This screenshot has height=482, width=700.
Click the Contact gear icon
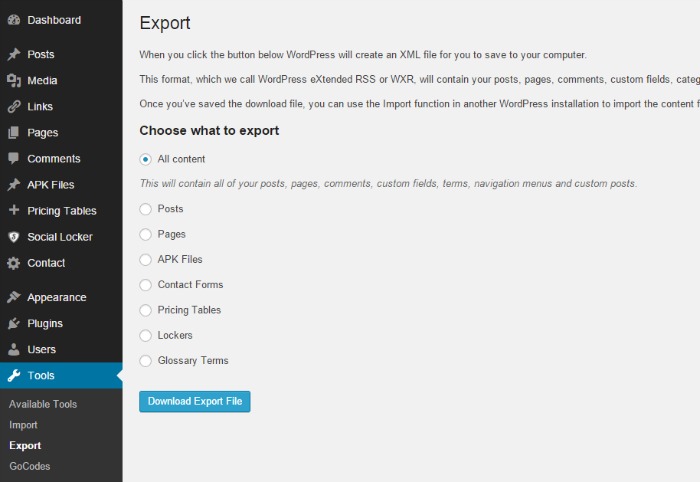click(x=14, y=263)
